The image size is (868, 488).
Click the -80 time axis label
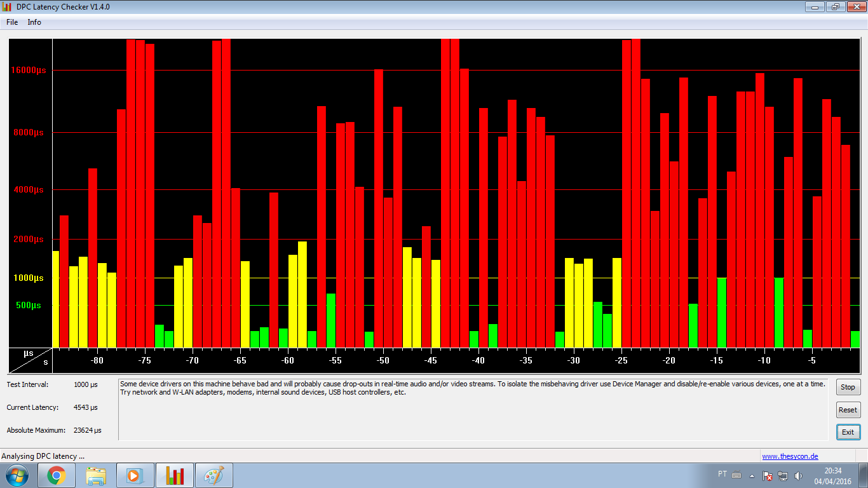pos(97,360)
